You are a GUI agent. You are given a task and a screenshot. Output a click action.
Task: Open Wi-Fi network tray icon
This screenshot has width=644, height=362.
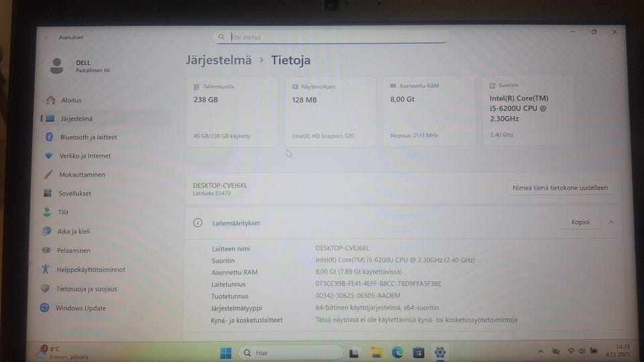coord(570,351)
